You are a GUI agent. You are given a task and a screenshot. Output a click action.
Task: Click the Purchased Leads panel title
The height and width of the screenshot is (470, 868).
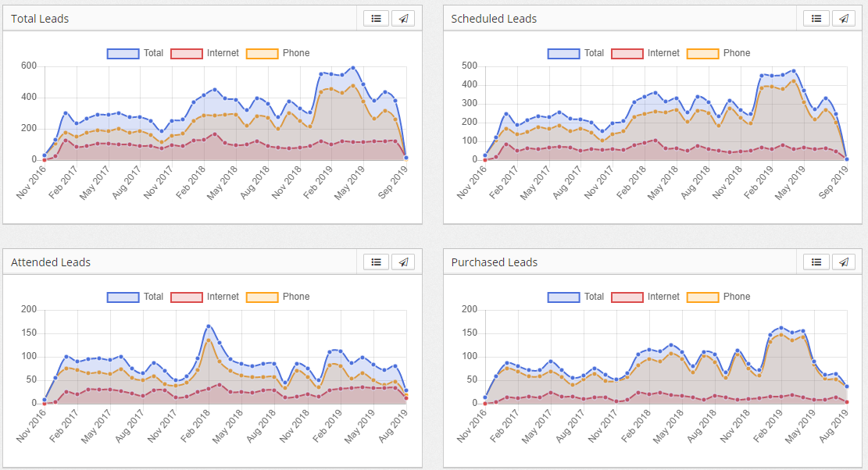point(494,262)
